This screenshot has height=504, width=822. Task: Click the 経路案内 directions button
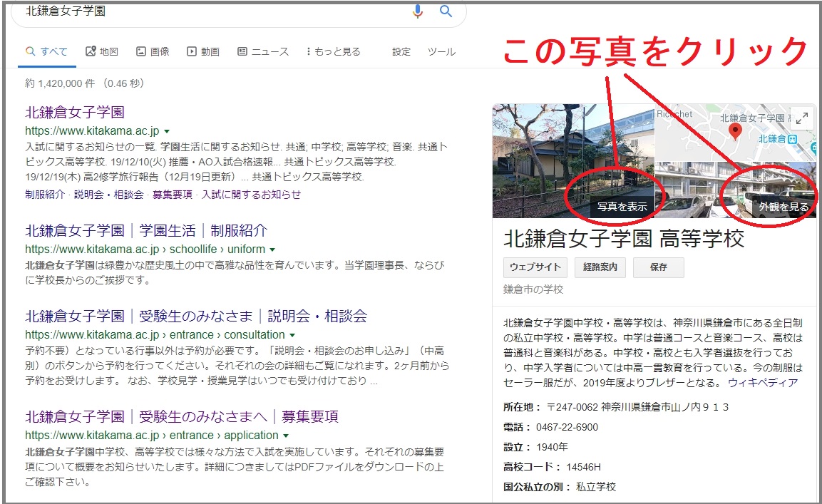[x=600, y=267]
